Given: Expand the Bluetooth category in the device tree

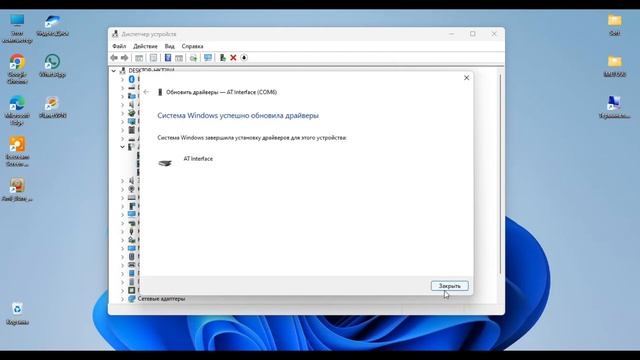Looking at the screenshot, I should (x=122, y=79).
